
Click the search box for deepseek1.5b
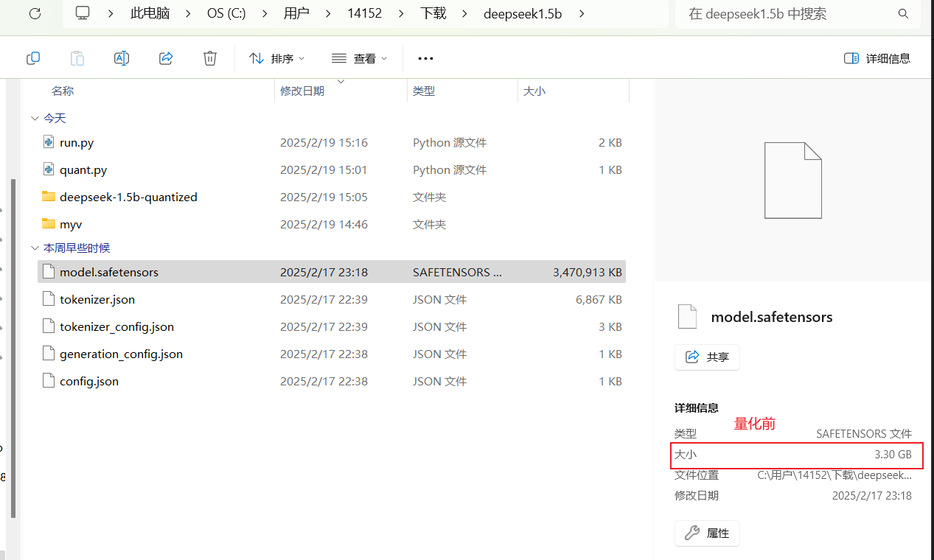point(798,14)
